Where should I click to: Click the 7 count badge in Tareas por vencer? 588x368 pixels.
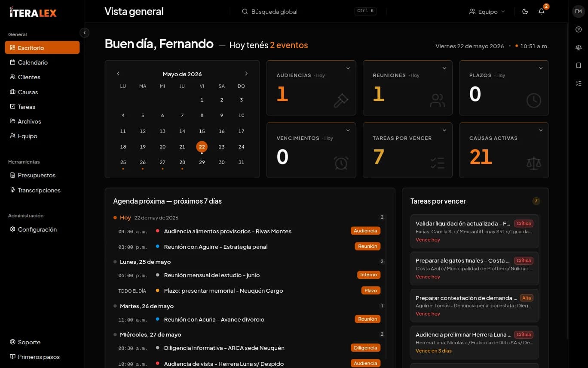(x=536, y=201)
